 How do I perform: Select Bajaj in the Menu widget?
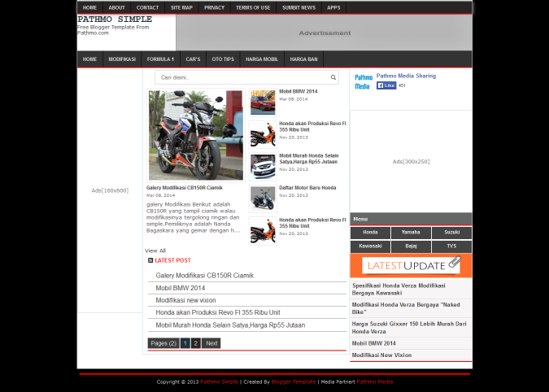coord(411,246)
